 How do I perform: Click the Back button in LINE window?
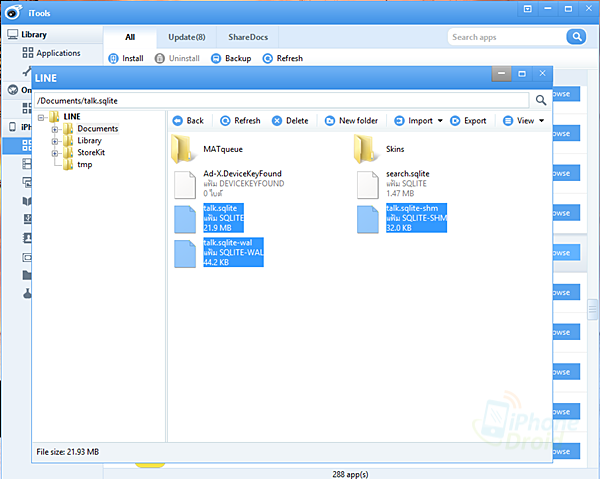pyautogui.click(x=188, y=121)
